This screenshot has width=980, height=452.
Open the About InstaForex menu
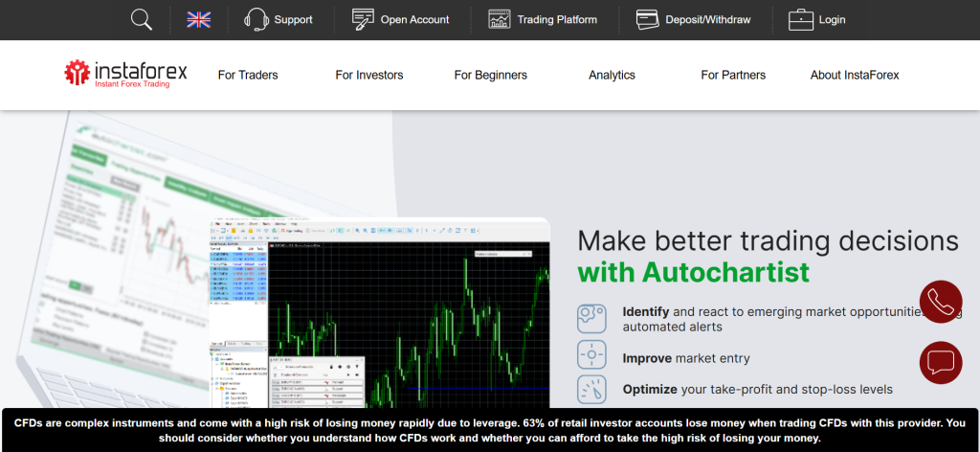pyautogui.click(x=855, y=75)
